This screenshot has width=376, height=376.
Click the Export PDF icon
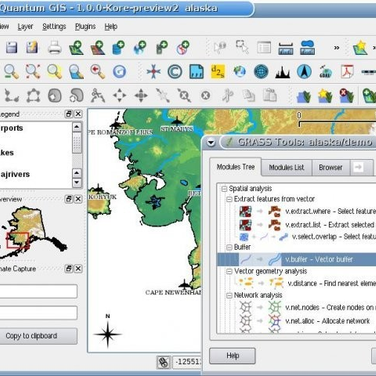point(347,72)
